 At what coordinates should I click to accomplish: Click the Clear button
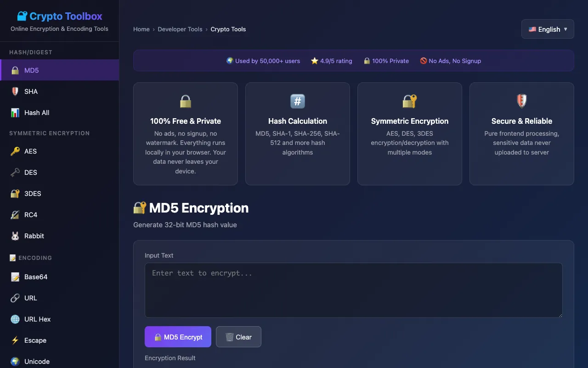click(x=238, y=337)
